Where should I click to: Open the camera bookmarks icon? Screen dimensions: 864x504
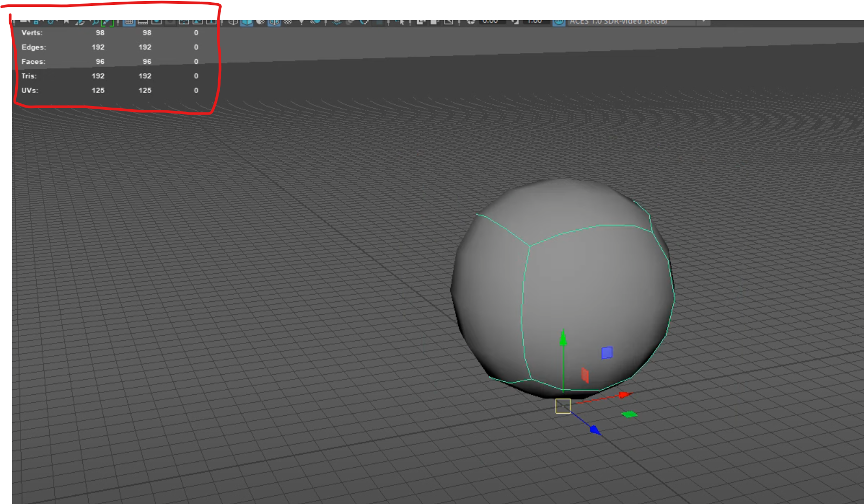(66, 22)
